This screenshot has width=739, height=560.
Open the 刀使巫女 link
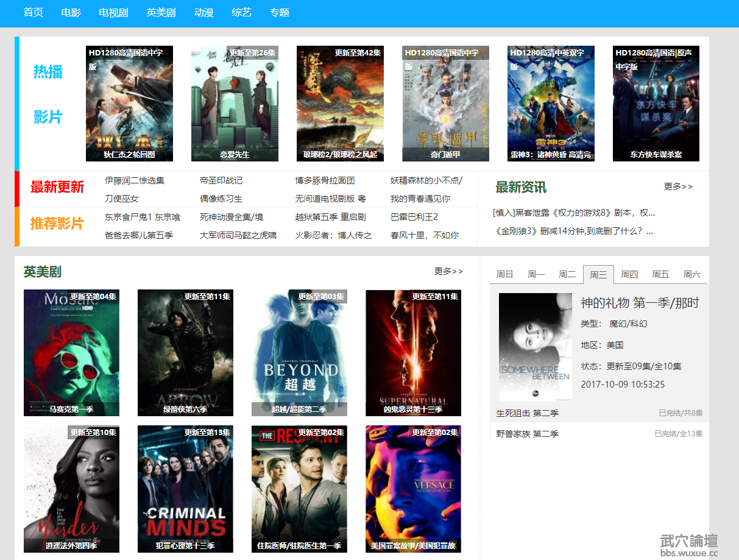(x=122, y=199)
